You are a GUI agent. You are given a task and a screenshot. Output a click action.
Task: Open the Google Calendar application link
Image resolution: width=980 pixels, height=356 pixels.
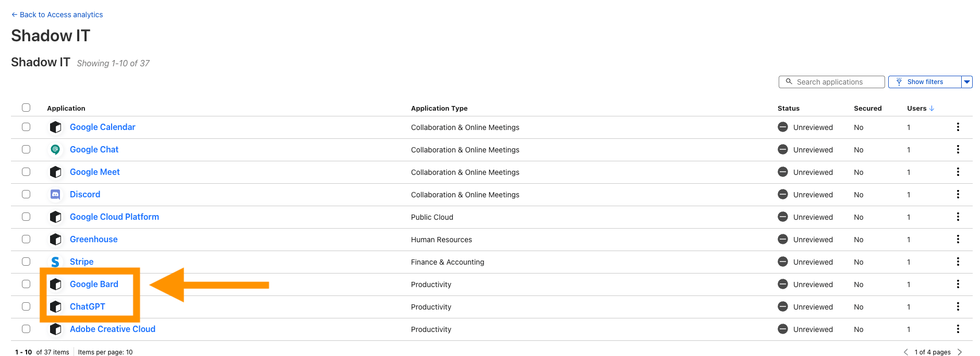pos(103,127)
